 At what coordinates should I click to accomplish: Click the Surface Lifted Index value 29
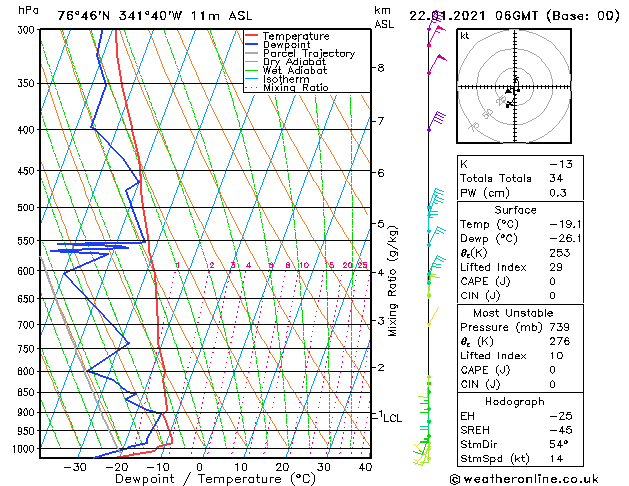click(556, 267)
